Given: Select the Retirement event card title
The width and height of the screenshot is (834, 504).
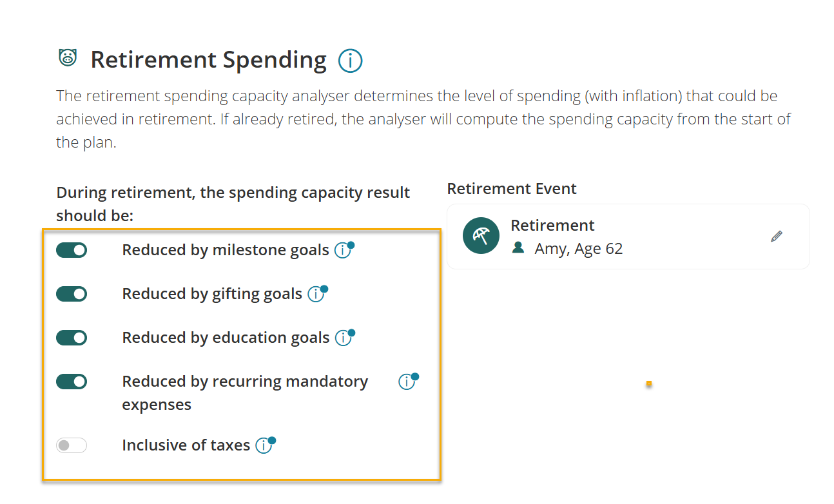Looking at the screenshot, I should 552,226.
